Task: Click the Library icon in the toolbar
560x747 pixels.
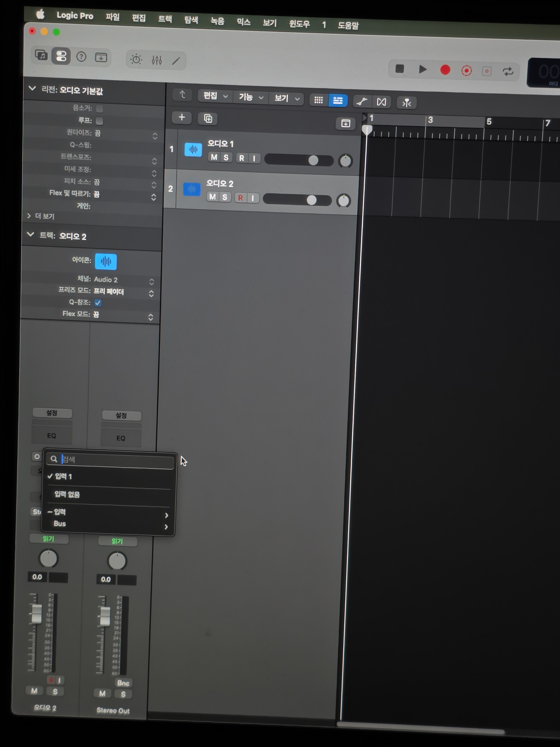Action: pyautogui.click(x=41, y=55)
